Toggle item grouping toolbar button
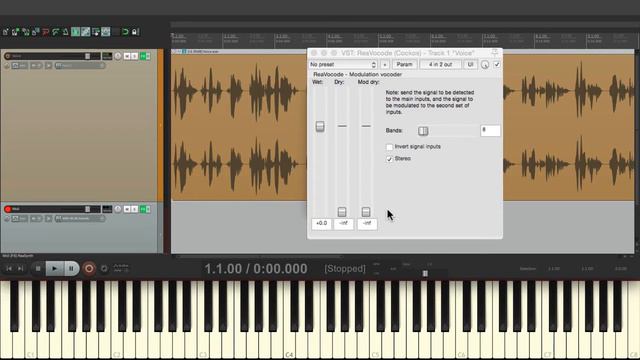Screen dimensions: 640x360 click(86, 32)
